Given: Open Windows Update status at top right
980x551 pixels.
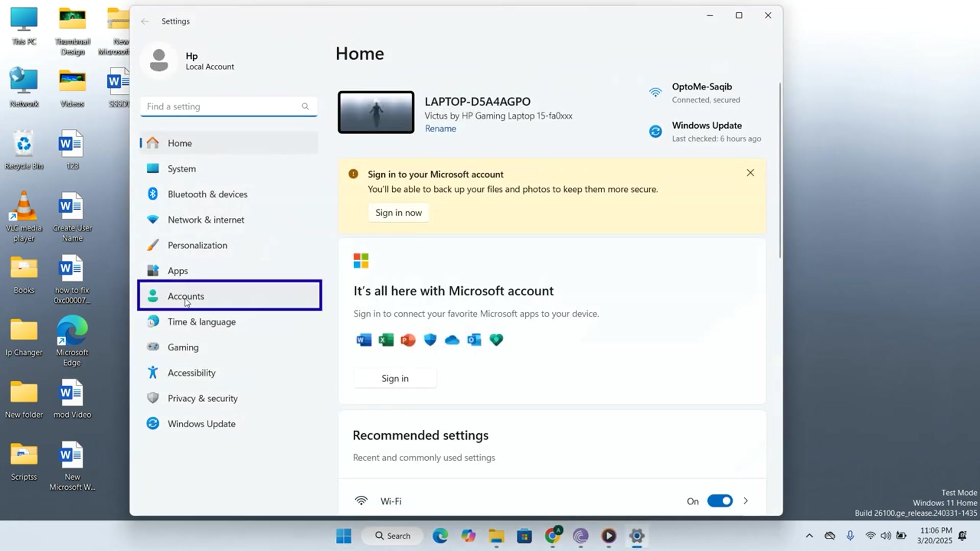Looking at the screenshot, I should pos(704,132).
